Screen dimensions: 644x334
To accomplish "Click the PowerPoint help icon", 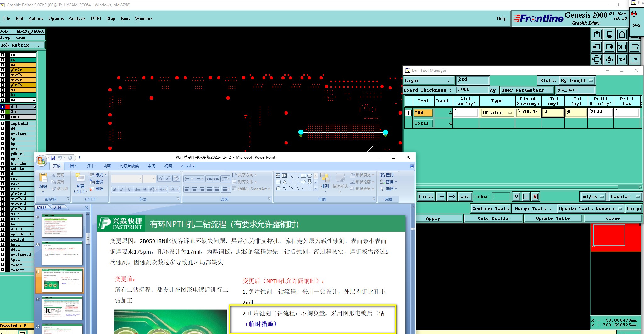I will coord(412,166).
